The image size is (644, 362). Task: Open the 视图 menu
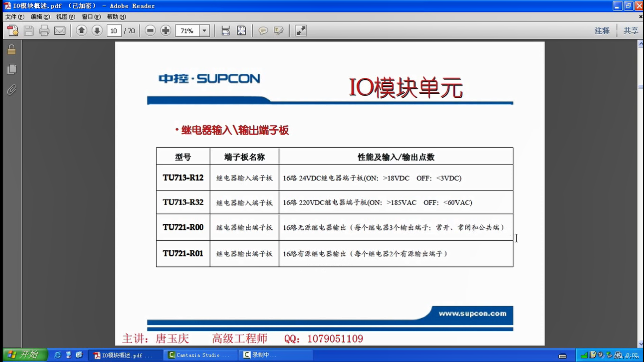click(65, 17)
